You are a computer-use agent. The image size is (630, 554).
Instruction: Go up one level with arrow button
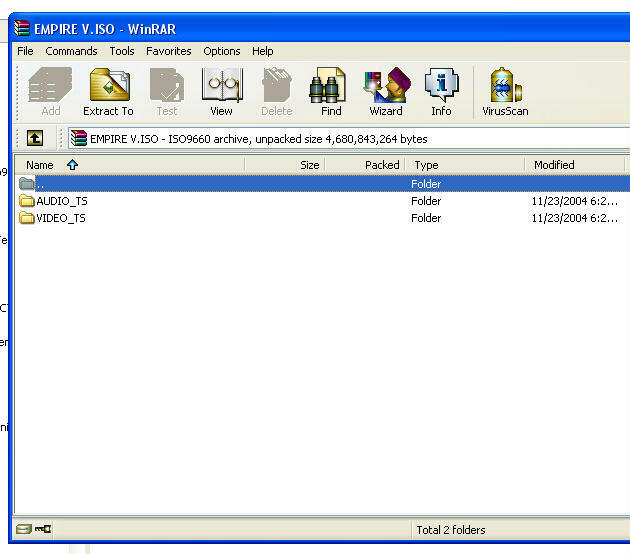(x=35, y=138)
